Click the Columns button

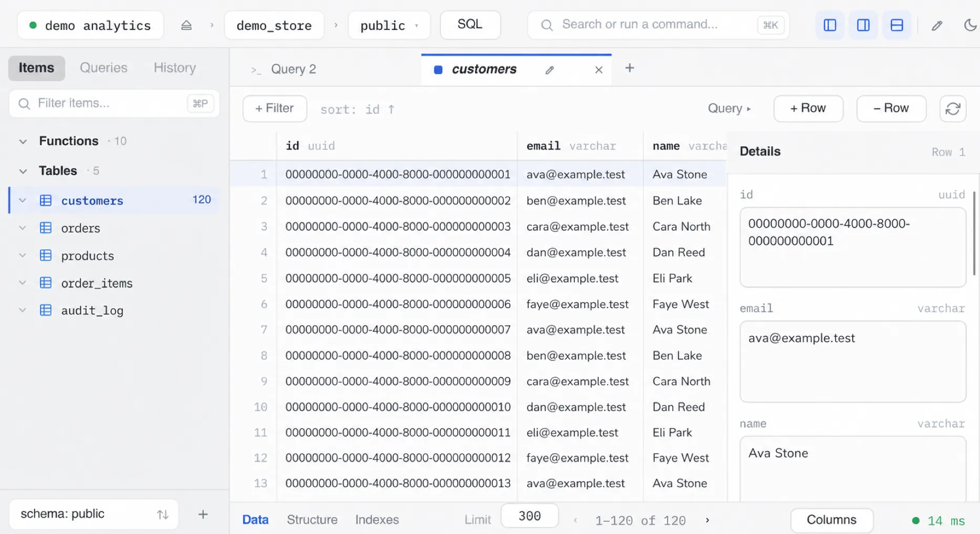[x=832, y=520]
